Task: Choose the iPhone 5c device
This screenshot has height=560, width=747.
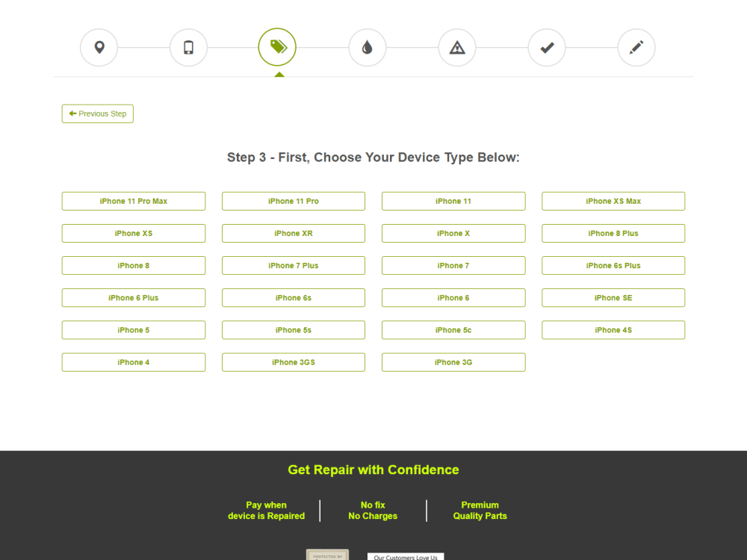Action: (x=453, y=330)
